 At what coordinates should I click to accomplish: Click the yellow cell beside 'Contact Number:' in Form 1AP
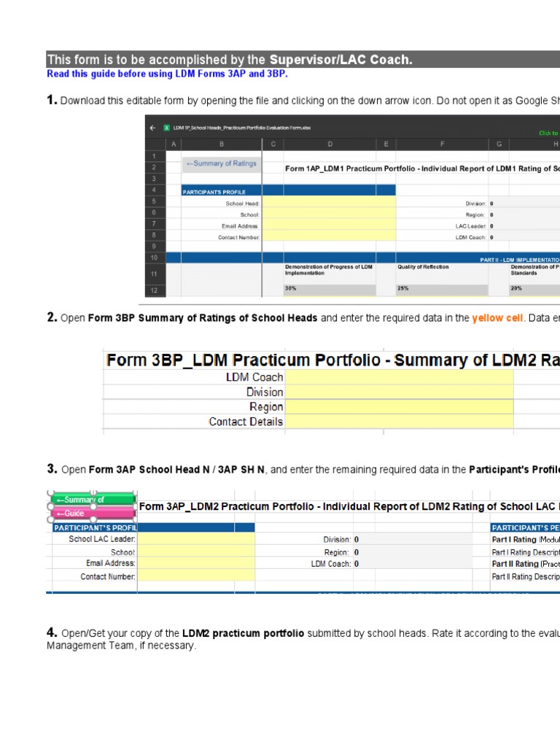pyautogui.click(x=329, y=236)
